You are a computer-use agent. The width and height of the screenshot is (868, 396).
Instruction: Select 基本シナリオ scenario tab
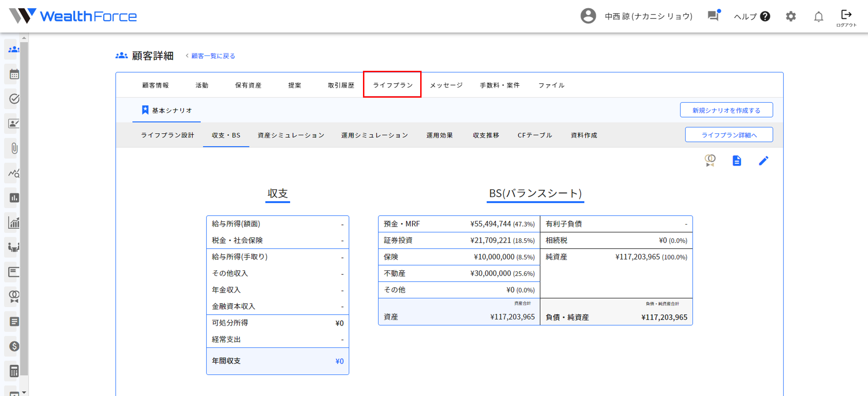tap(167, 110)
